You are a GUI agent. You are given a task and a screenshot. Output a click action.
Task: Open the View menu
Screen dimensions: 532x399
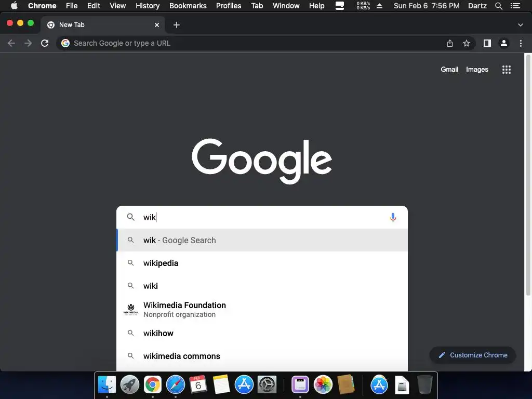pyautogui.click(x=118, y=6)
